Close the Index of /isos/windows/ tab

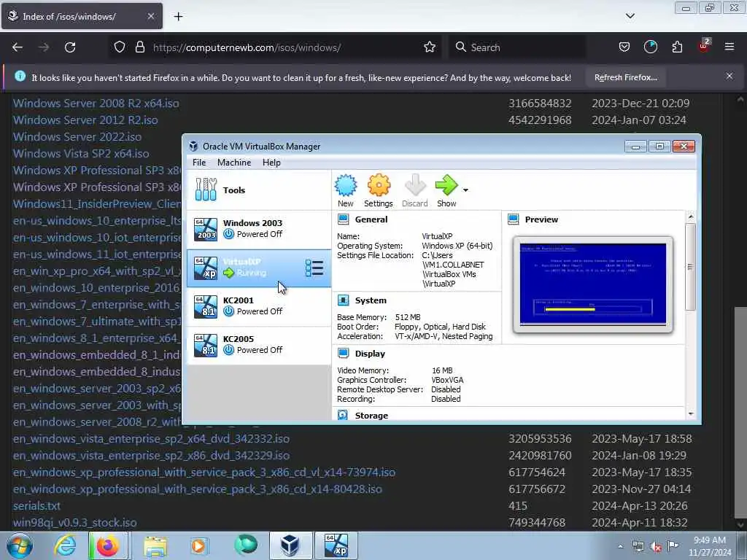tap(150, 16)
